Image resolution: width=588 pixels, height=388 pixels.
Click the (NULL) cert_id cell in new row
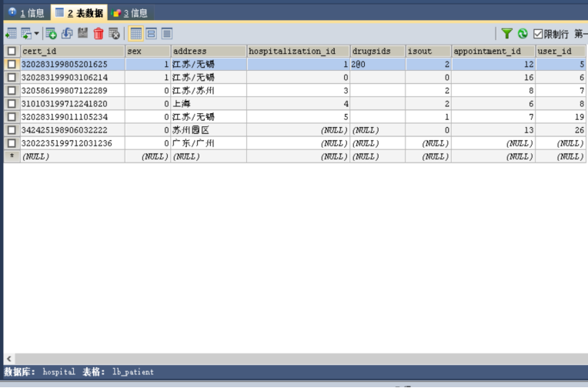72,156
